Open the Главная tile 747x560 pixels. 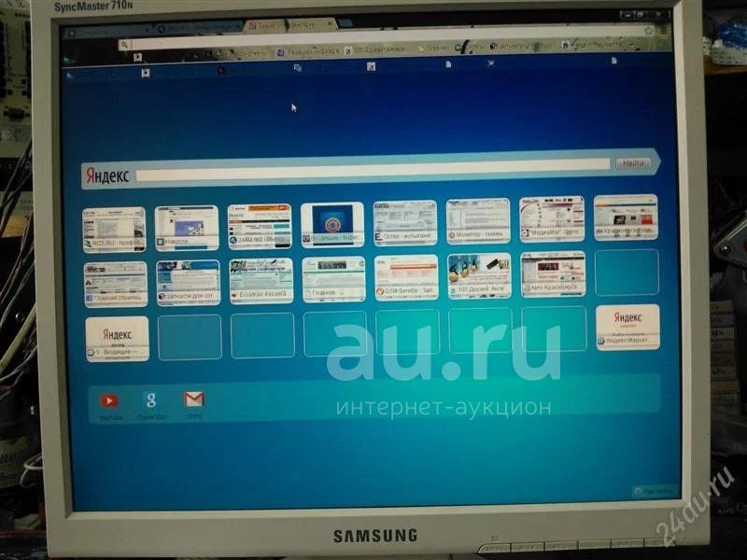(x=333, y=279)
